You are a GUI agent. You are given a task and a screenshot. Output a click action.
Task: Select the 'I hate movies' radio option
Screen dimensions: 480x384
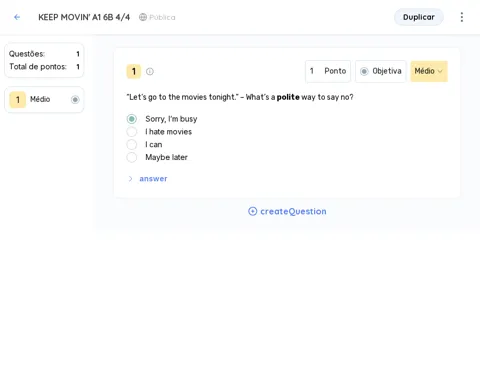coord(132,132)
